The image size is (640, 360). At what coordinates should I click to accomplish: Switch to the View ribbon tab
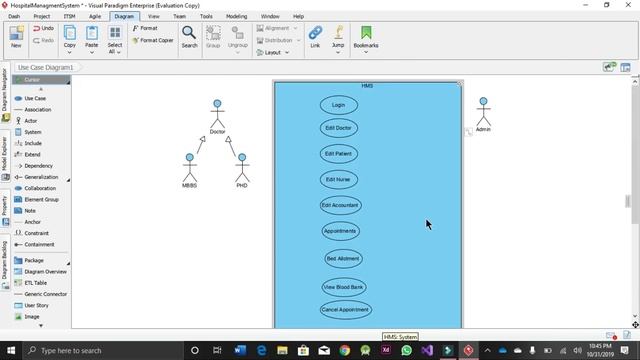[153, 16]
